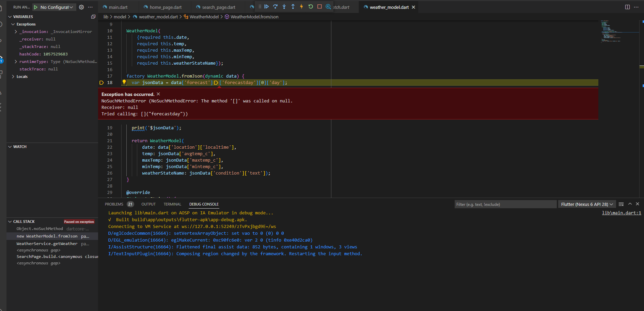The image size is (644, 311).
Task: Trigger Flutter Hot Reload lightning icon
Action: (x=301, y=7)
